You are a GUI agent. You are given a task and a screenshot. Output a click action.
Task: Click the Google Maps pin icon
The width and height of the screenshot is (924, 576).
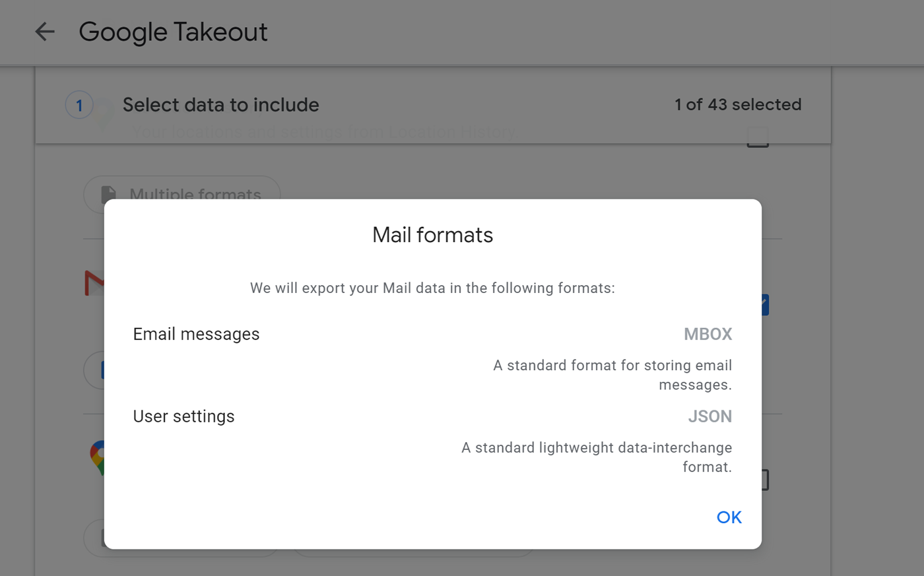pyautogui.click(x=97, y=457)
